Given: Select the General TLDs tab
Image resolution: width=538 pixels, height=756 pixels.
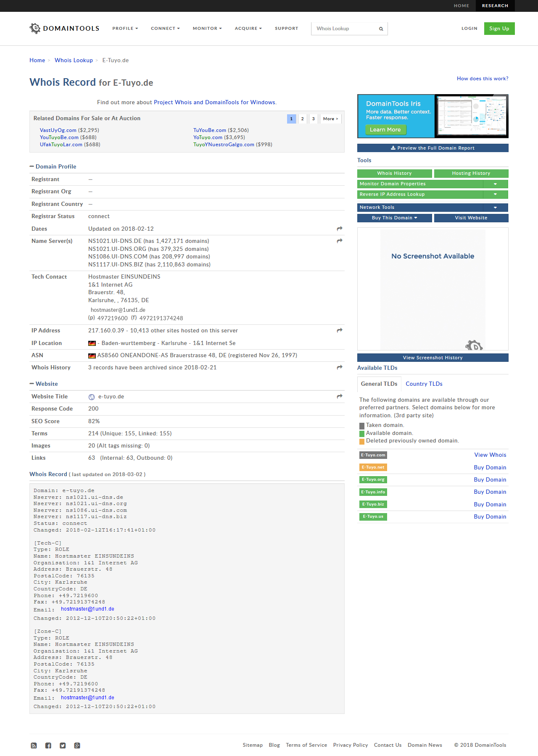Looking at the screenshot, I should [379, 384].
